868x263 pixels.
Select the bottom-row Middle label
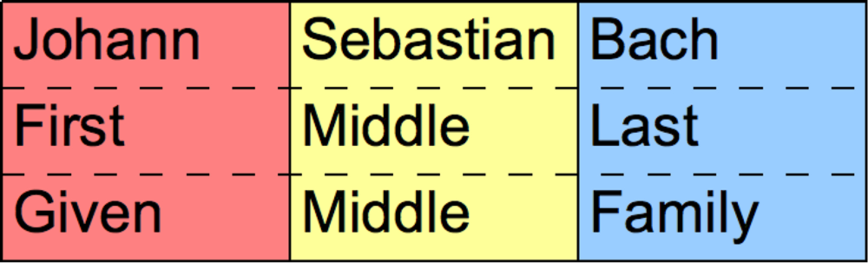click(x=386, y=214)
